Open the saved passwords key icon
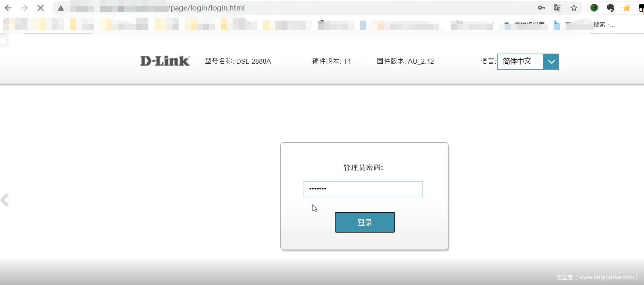The width and height of the screenshot is (644, 285). (541, 8)
